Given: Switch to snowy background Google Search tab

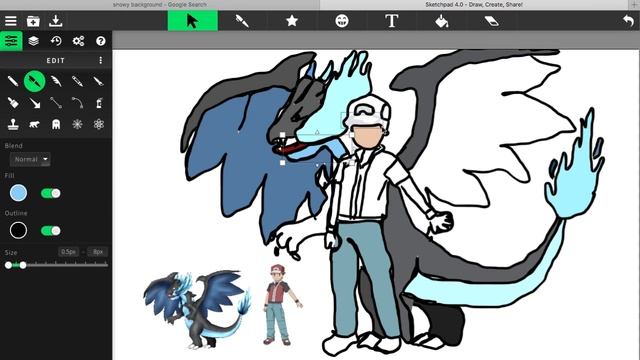Looking at the screenshot, I should coord(160,5).
